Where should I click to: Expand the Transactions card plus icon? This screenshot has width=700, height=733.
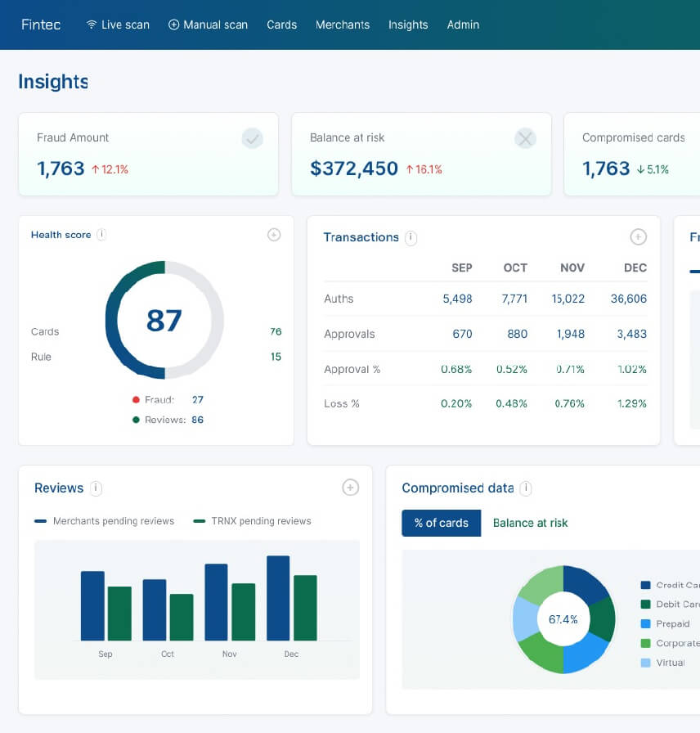[639, 237]
